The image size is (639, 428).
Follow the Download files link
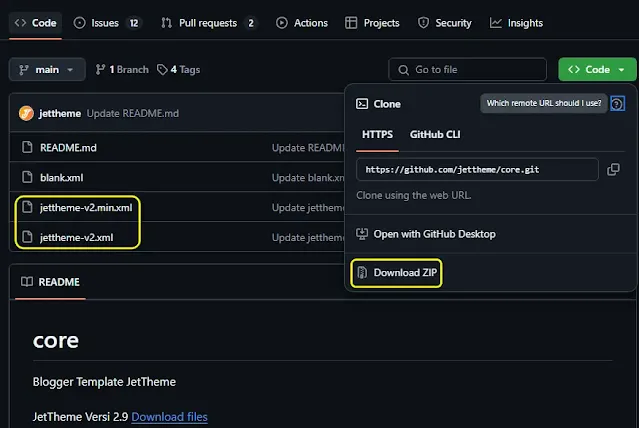170,417
